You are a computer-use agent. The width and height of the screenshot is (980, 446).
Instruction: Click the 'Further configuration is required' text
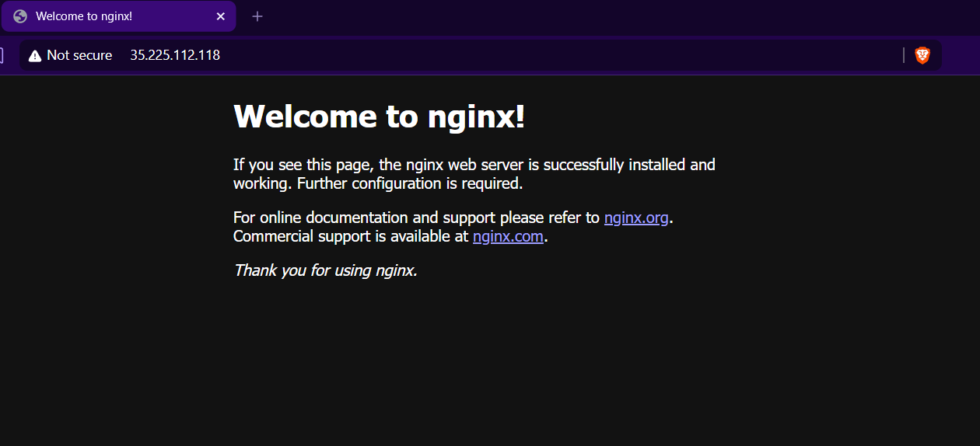[x=410, y=183]
